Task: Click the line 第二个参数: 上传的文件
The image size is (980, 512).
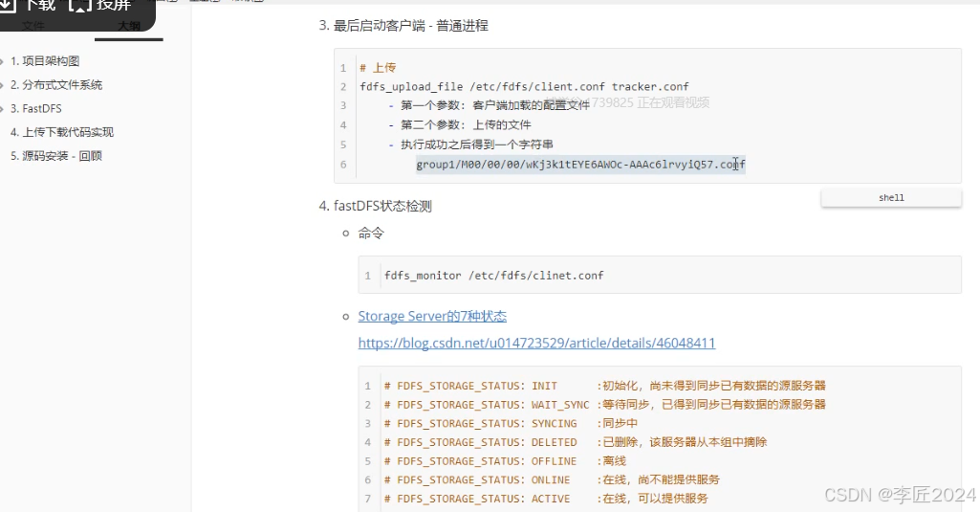Action: pos(460,124)
